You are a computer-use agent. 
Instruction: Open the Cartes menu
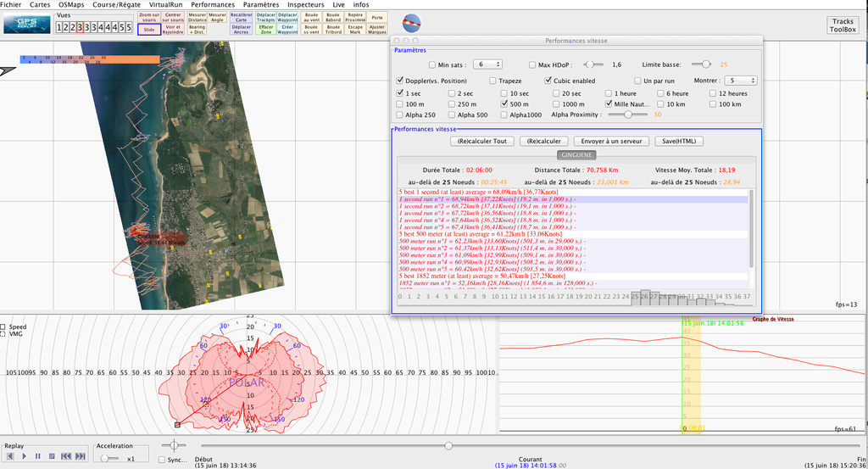coord(40,4)
